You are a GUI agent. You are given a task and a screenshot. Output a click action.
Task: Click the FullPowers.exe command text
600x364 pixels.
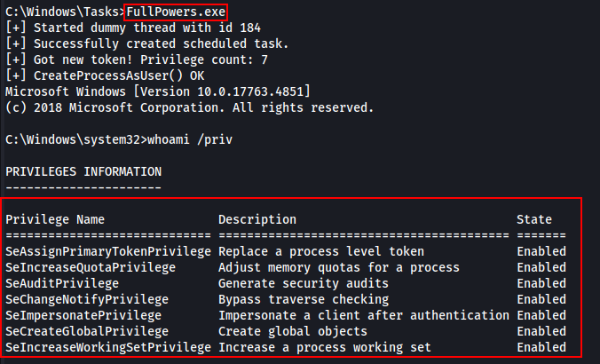point(176,12)
